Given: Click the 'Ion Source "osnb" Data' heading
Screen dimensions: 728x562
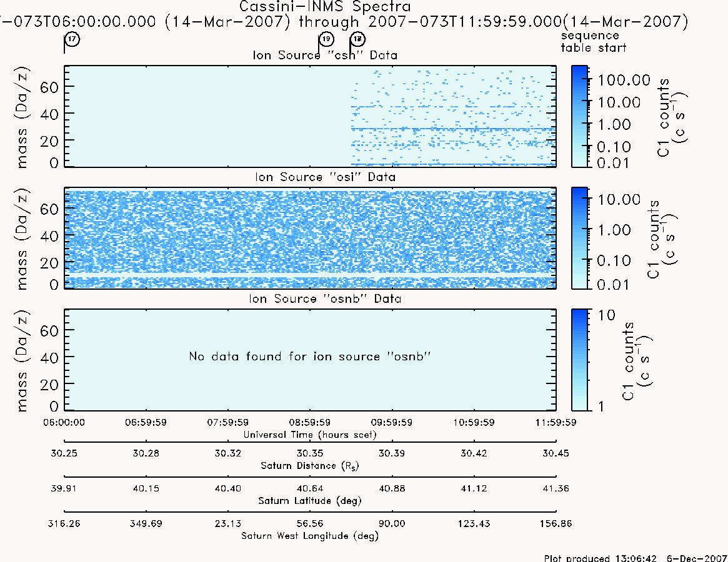Looking at the screenshot, I should [x=325, y=299].
